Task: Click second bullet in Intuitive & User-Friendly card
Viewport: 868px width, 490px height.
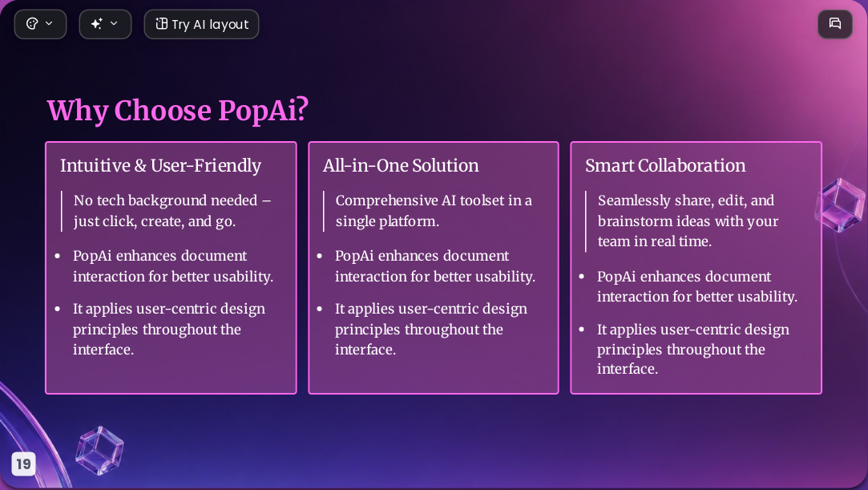Action: [x=169, y=329]
